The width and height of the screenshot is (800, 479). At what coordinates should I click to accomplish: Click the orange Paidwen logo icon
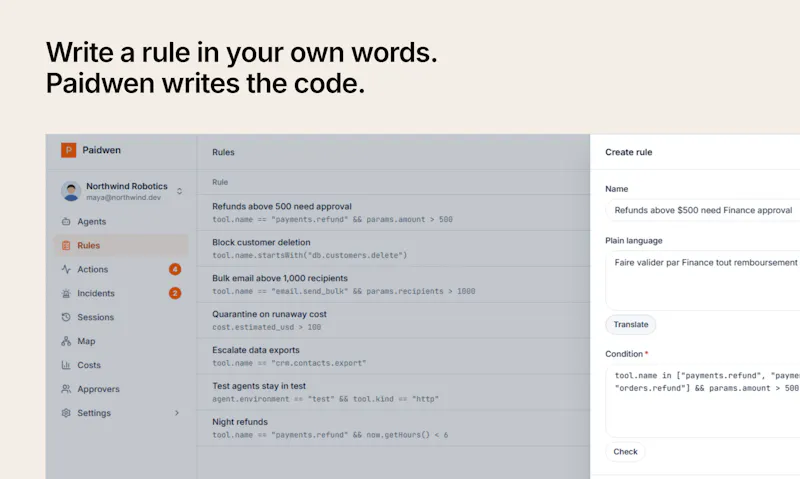pyautogui.click(x=68, y=150)
